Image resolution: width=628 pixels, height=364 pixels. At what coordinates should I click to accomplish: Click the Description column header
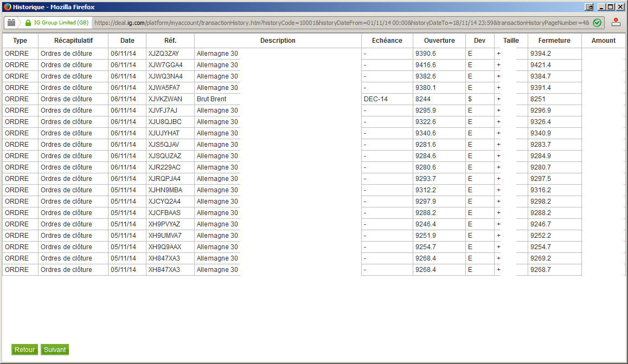[278, 41]
